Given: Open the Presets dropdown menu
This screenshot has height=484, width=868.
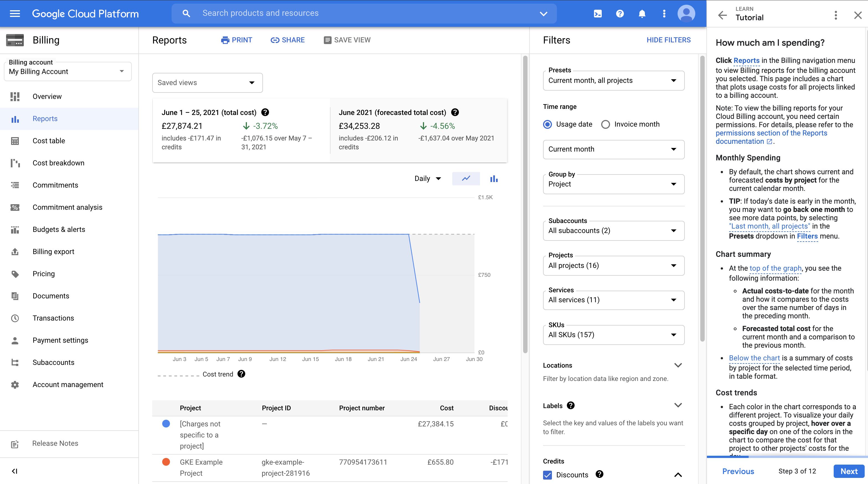Looking at the screenshot, I should [x=613, y=80].
